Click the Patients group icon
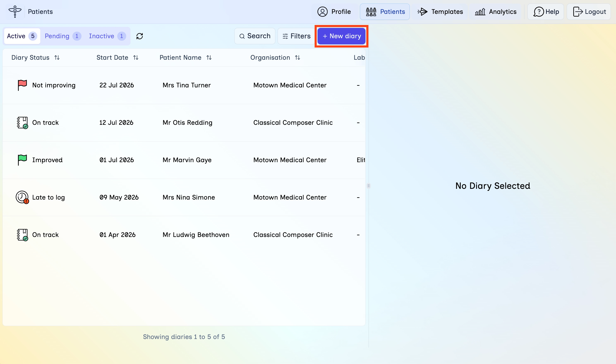616x364 pixels. pyautogui.click(x=371, y=12)
